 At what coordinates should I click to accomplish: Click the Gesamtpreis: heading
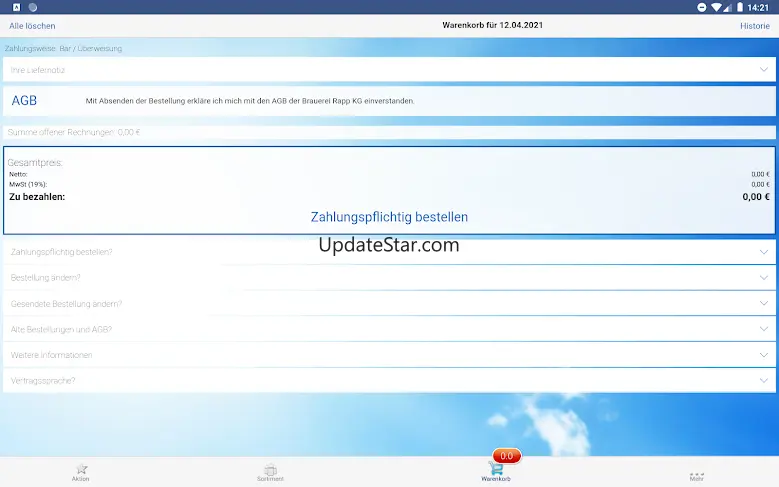[x=35, y=162]
